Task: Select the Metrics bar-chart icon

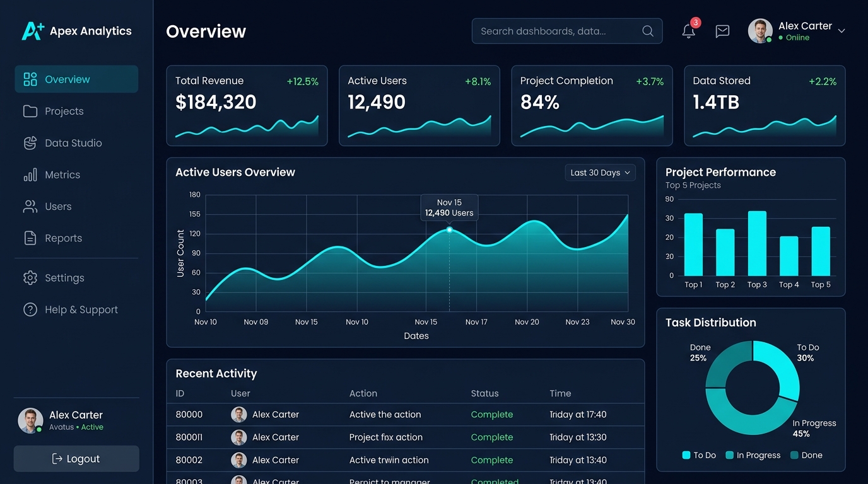Action: [x=30, y=175]
